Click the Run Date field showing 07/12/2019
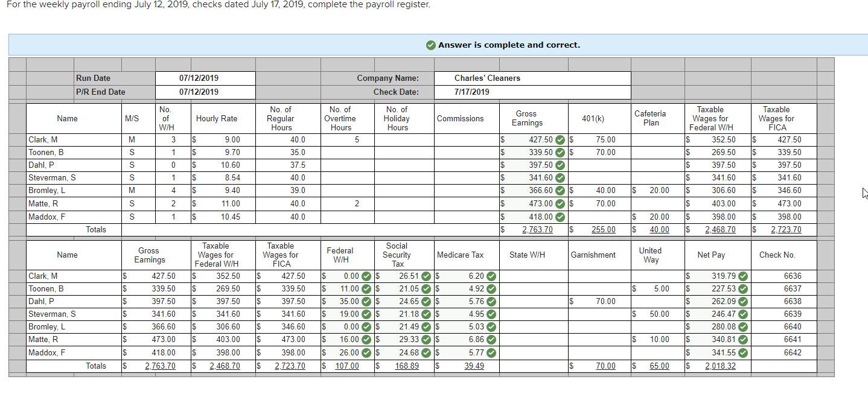Viewport: 868px width, 394px height. [x=206, y=78]
